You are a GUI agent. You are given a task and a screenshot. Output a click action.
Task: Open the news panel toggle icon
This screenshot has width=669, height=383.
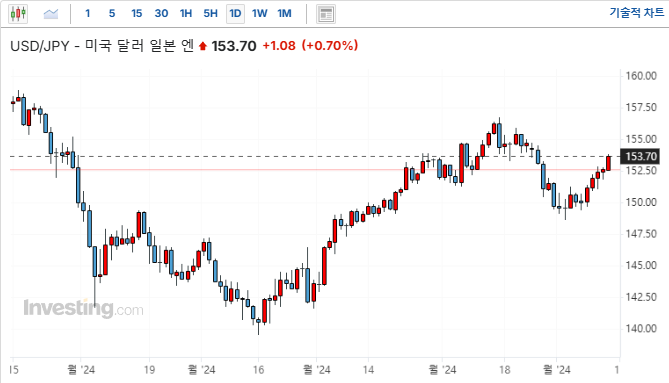point(326,14)
